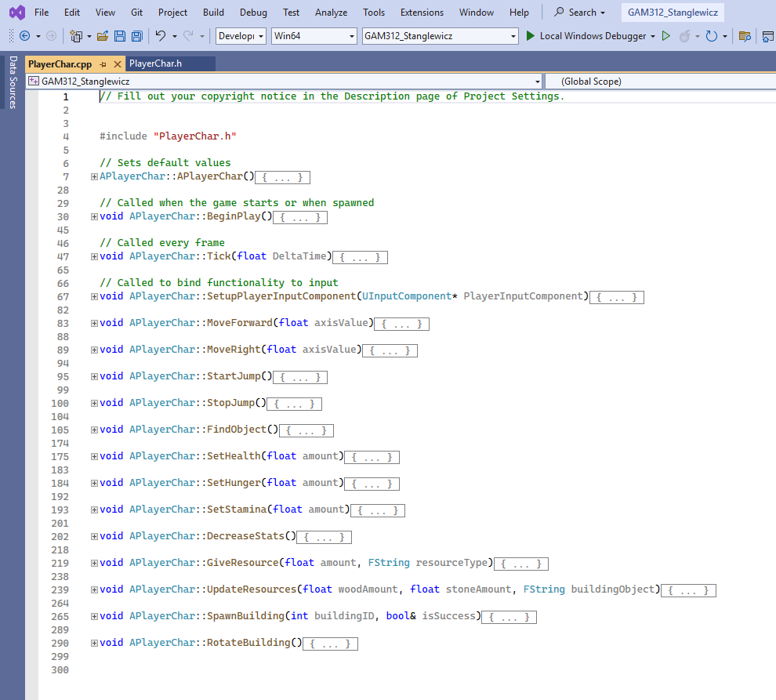Open the Data Sources side panel
This screenshot has height=700, width=776.
click(x=13, y=82)
